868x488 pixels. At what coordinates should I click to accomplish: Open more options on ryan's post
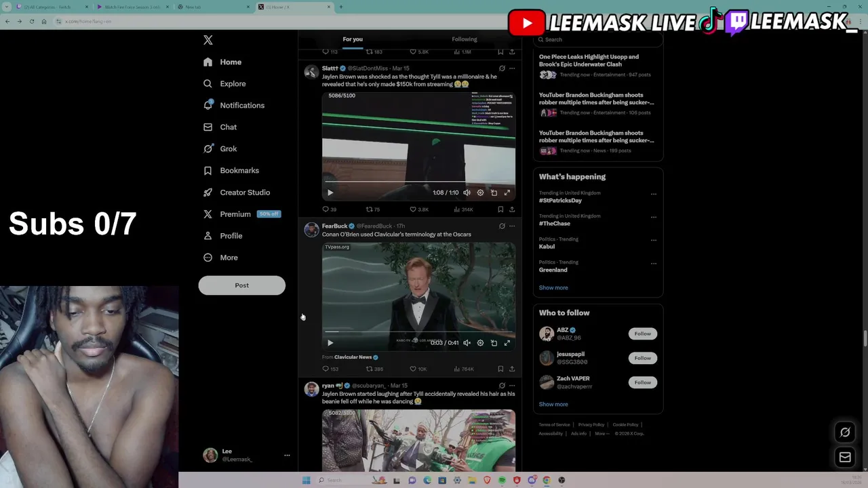512,386
